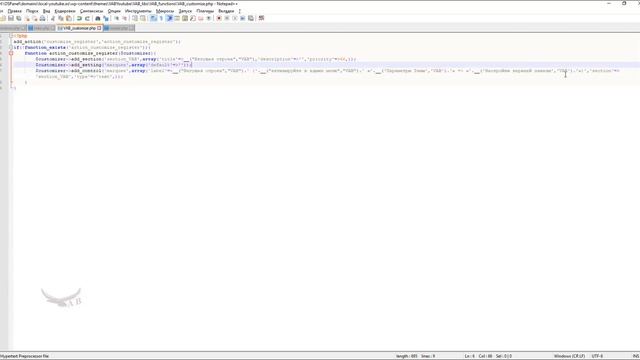
Task: Toggle Show All Characters icon
Action: 161,18
